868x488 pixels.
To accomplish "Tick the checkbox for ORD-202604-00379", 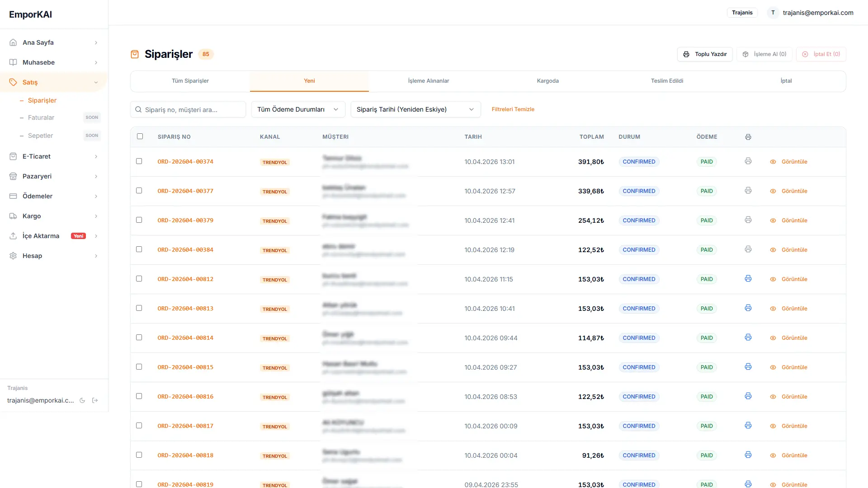I will [x=139, y=220].
